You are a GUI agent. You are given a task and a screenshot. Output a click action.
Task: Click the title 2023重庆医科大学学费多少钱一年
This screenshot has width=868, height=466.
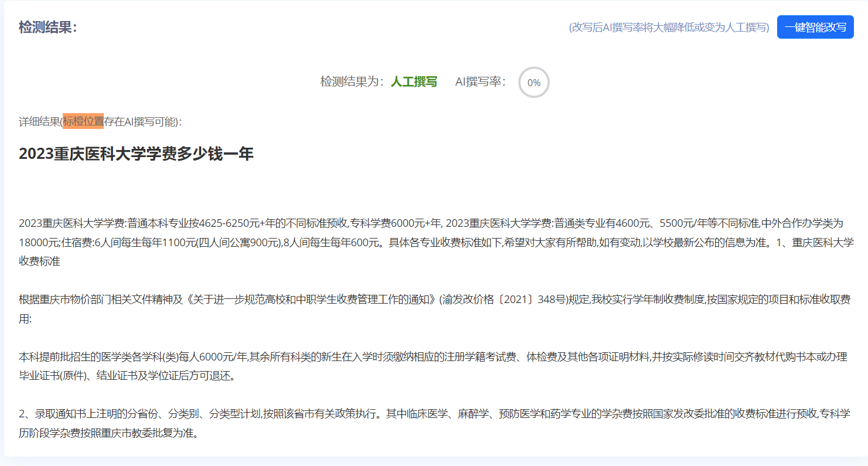click(136, 154)
